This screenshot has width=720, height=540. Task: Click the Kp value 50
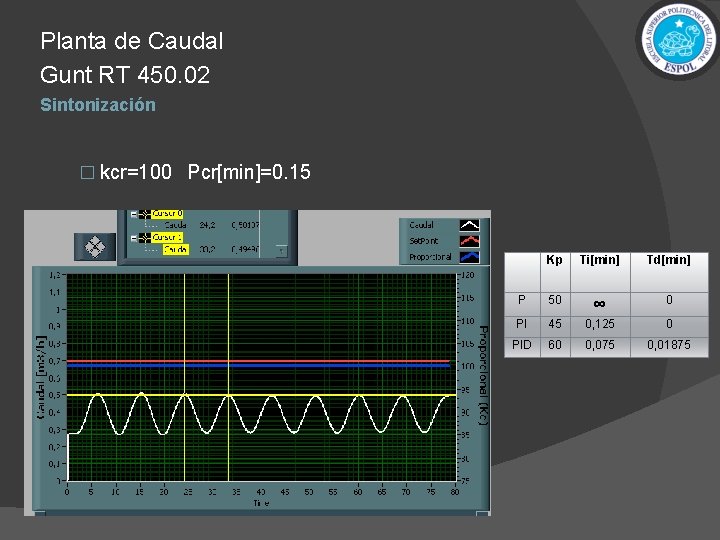click(555, 300)
